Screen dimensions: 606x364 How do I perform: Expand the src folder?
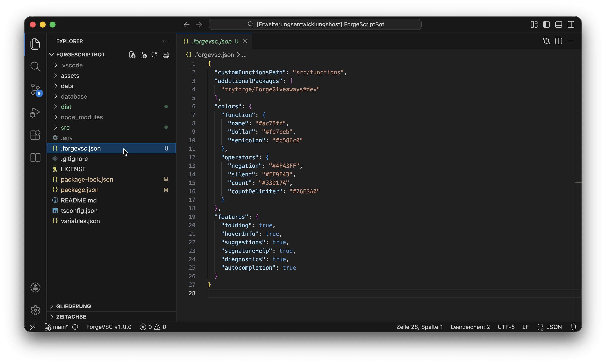point(65,128)
